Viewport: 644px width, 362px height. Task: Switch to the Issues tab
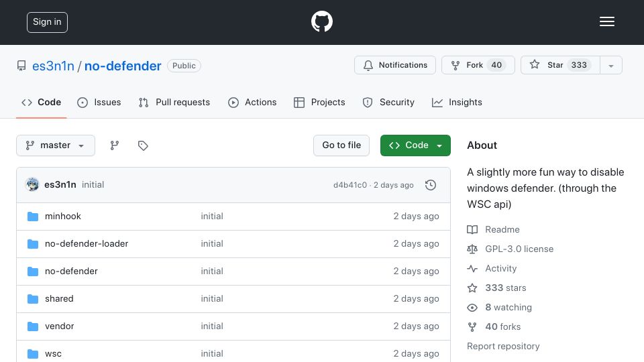click(99, 102)
